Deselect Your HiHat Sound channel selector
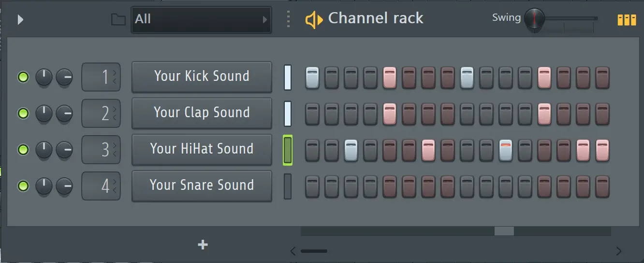The width and height of the screenshot is (644, 263). tap(288, 150)
